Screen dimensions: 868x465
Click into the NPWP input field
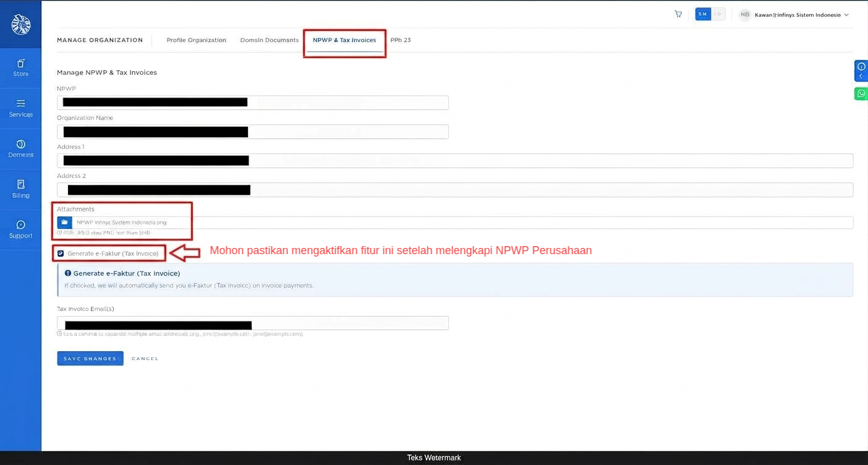pyautogui.click(x=253, y=103)
